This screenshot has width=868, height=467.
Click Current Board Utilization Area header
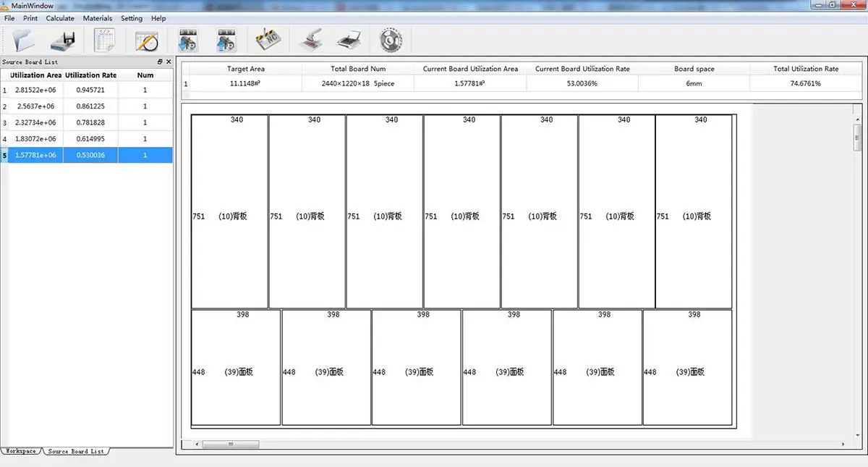click(x=470, y=69)
